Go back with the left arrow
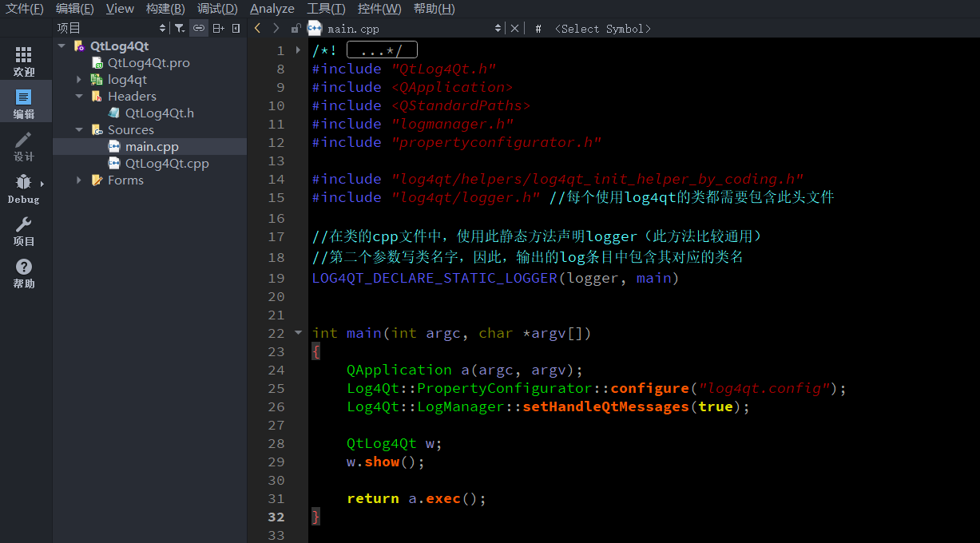 click(257, 28)
